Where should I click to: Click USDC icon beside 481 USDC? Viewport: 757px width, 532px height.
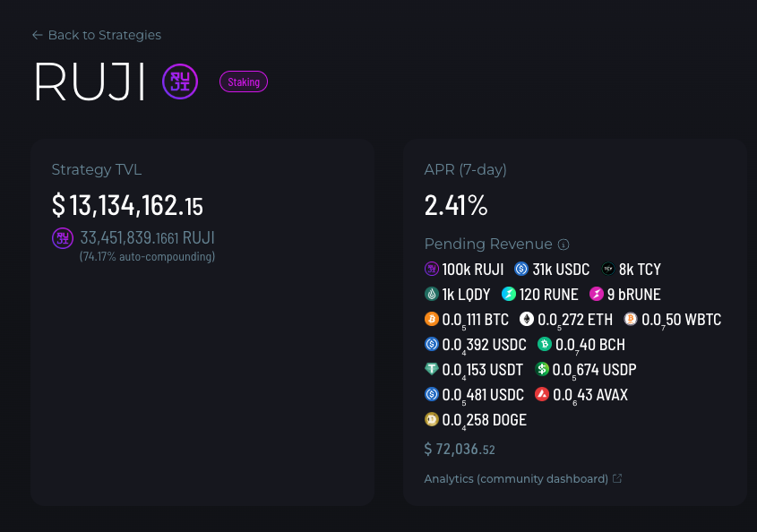pos(432,394)
